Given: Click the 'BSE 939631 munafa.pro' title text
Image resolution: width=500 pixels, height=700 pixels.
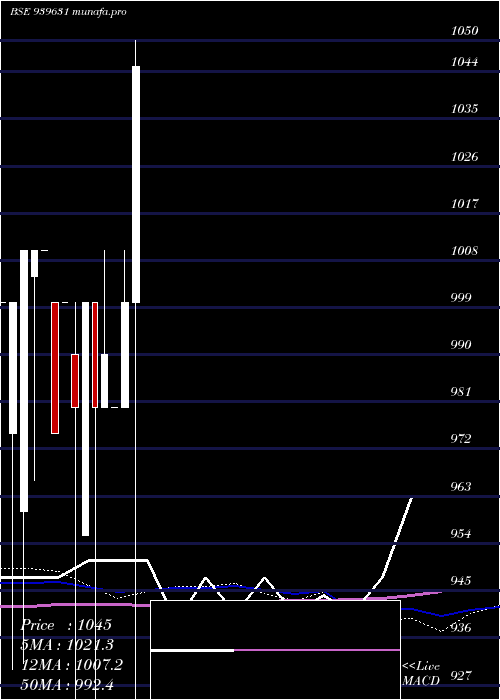Looking at the screenshot, I should pyautogui.click(x=68, y=12).
